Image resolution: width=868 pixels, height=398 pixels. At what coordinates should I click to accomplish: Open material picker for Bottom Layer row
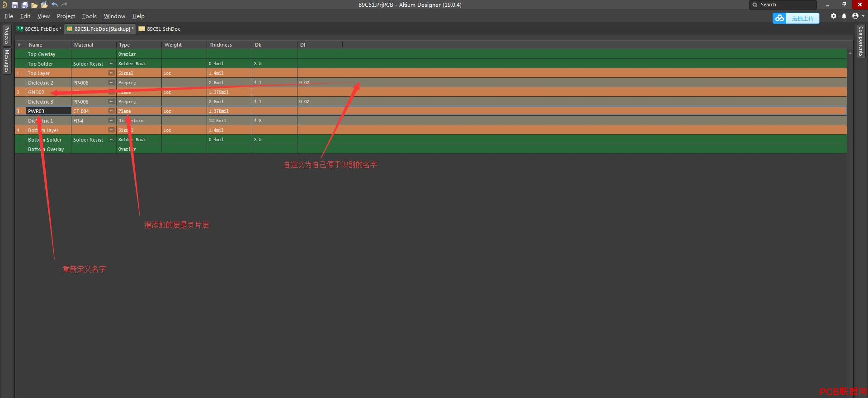coord(112,130)
